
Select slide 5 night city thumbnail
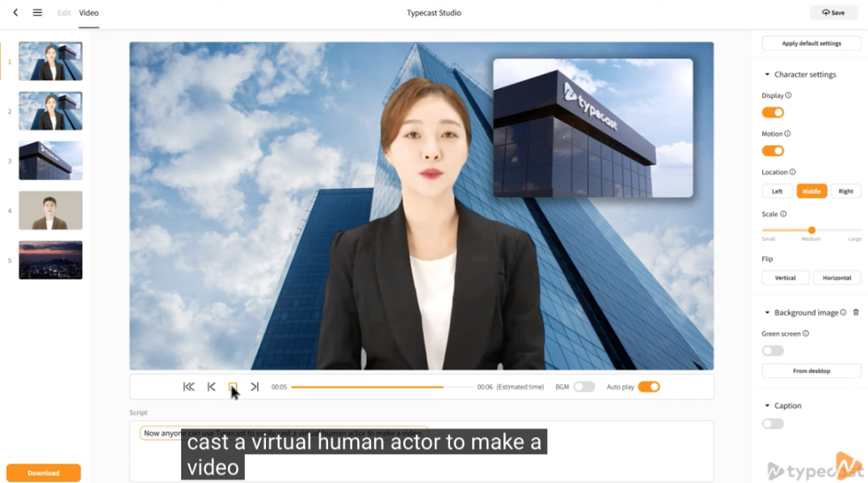50,260
